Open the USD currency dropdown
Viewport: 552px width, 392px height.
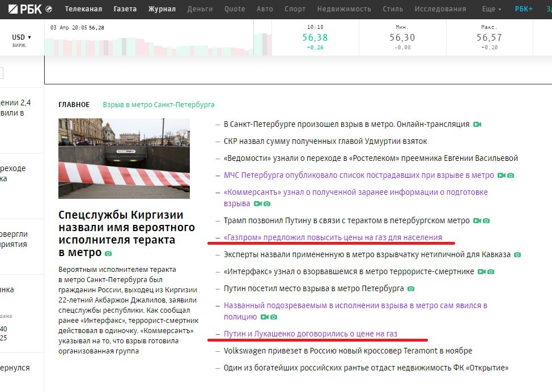tap(22, 37)
